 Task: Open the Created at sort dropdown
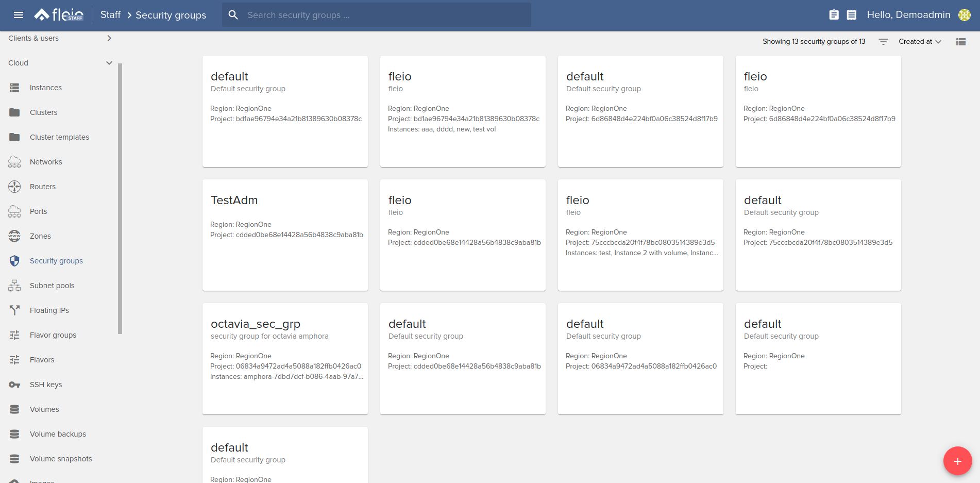(920, 41)
